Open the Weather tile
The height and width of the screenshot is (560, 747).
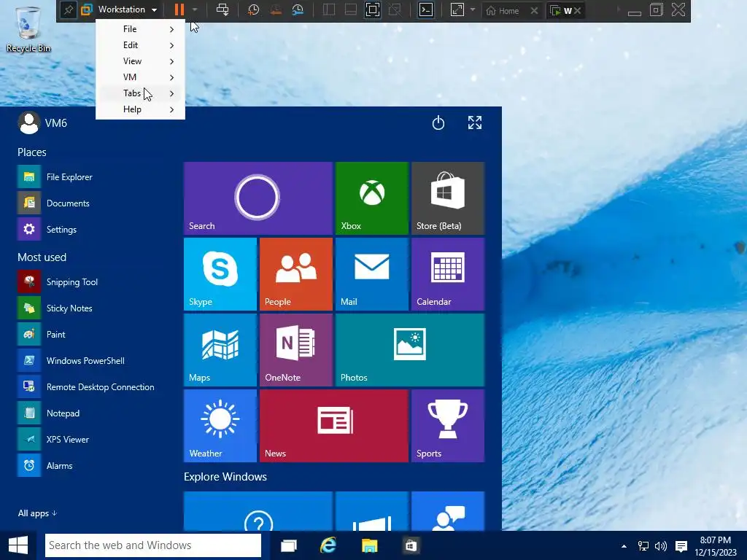click(220, 426)
